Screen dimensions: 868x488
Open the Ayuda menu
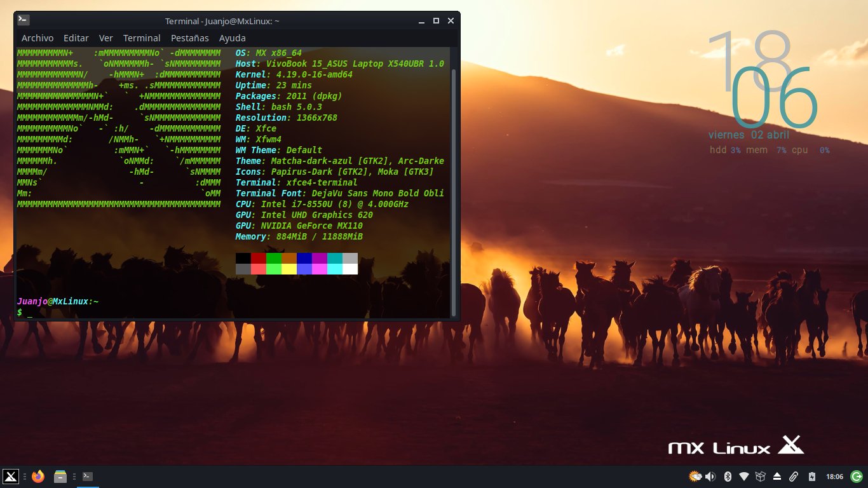233,38
